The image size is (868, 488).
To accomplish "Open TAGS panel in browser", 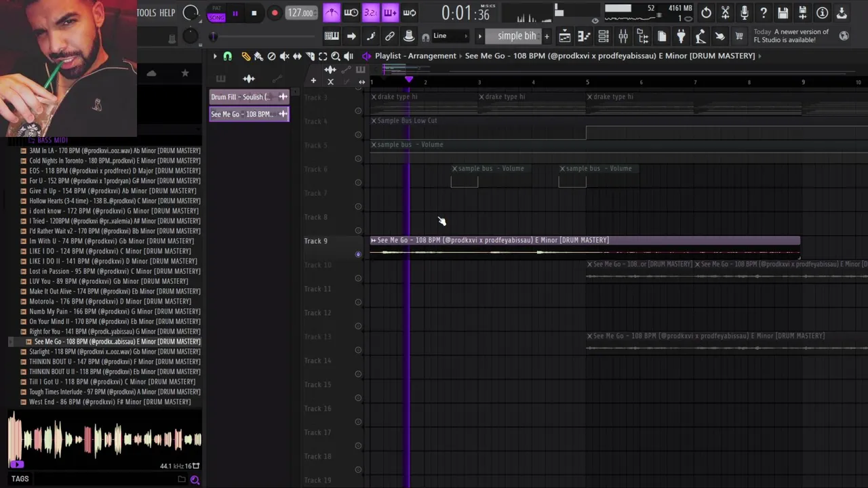I will [20, 479].
